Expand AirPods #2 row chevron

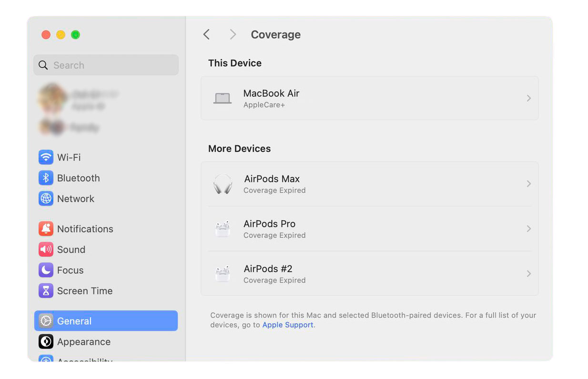point(528,274)
